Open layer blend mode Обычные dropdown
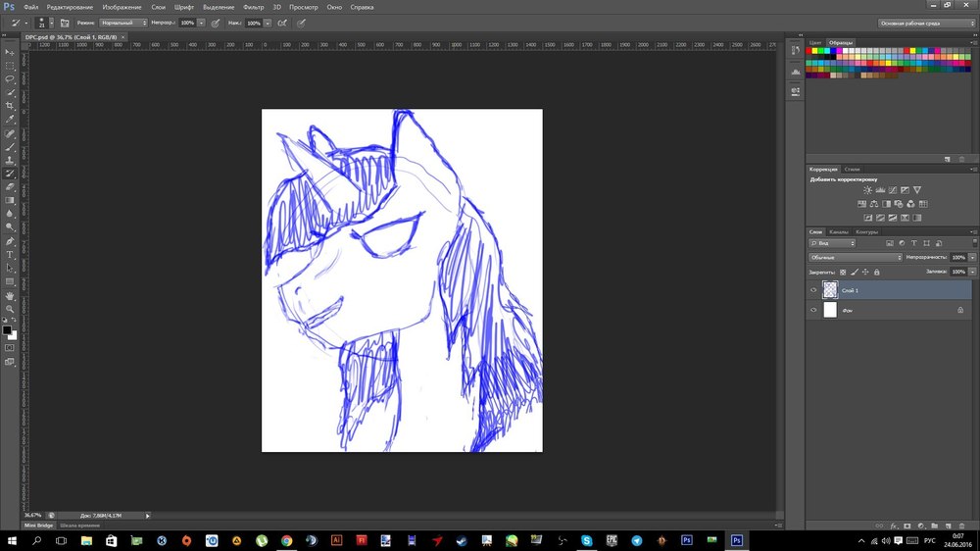Screen dimensions: 980x551 856,258
